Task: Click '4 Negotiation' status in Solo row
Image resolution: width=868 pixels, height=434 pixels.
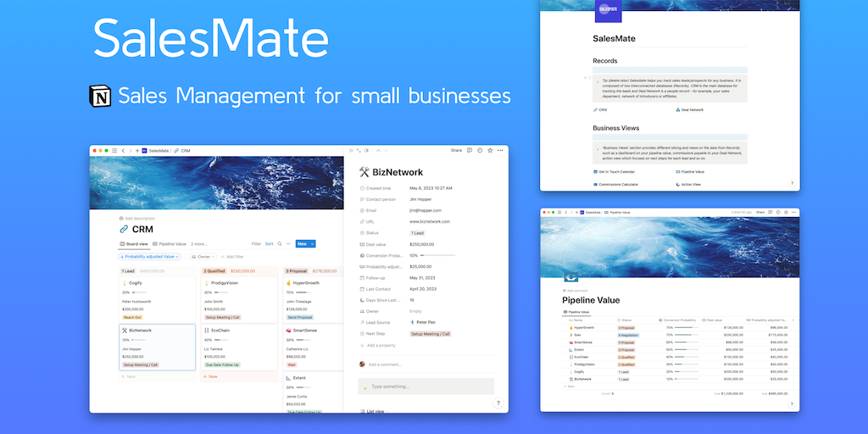Action: [x=628, y=335]
